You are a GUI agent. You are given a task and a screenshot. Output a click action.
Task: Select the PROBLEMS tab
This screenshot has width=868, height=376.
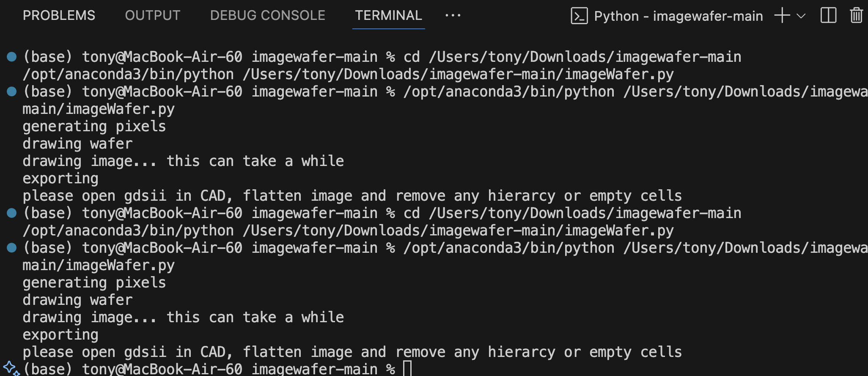click(x=59, y=15)
